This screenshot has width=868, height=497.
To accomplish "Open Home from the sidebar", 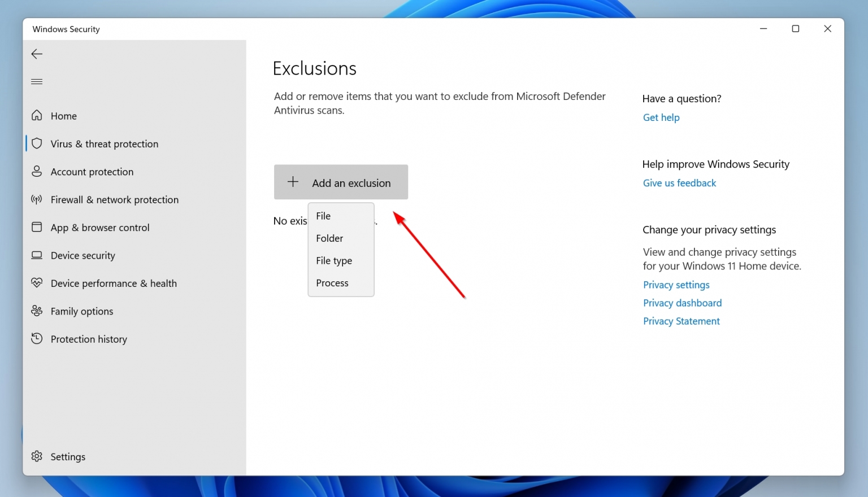I will point(63,116).
